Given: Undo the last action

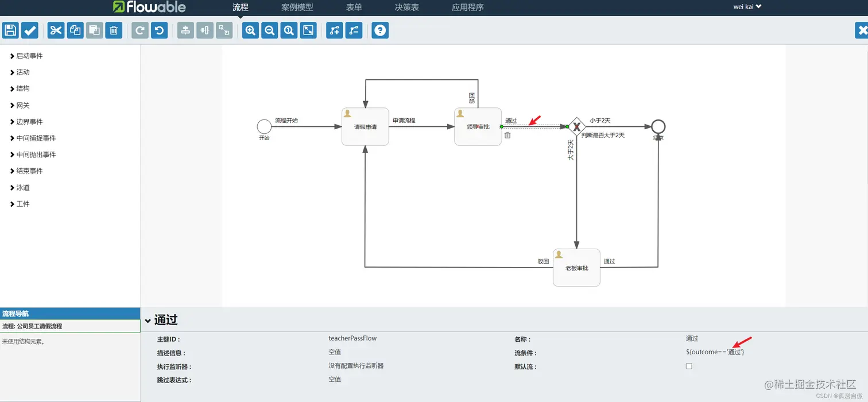Looking at the screenshot, I should 160,30.
